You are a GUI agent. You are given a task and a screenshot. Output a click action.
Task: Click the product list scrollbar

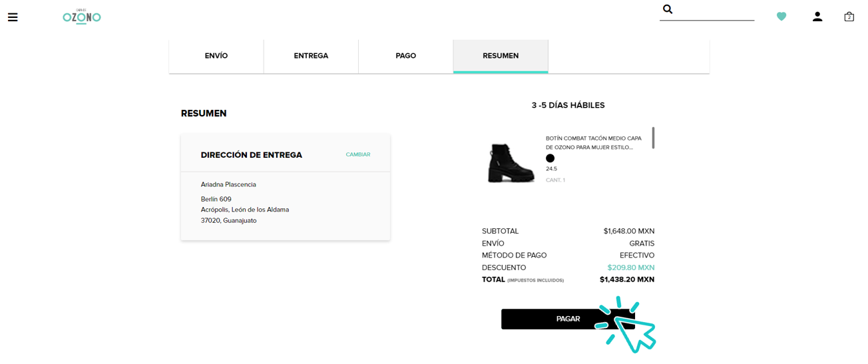click(x=653, y=138)
